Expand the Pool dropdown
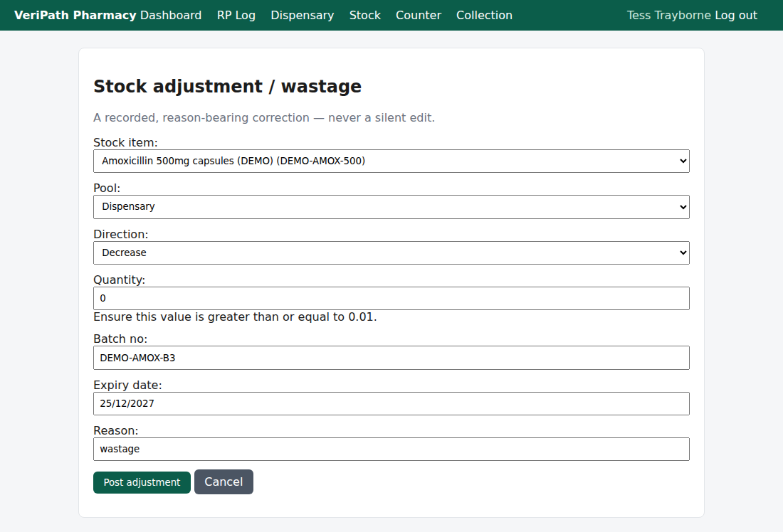 point(391,206)
